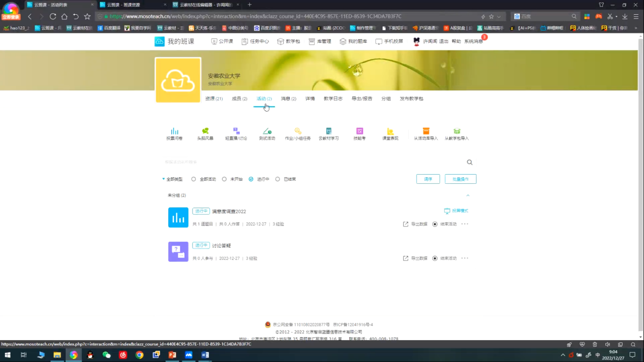This screenshot has height=362, width=644.
Task: Select the 未开始 radio button
Action: point(224,179)
